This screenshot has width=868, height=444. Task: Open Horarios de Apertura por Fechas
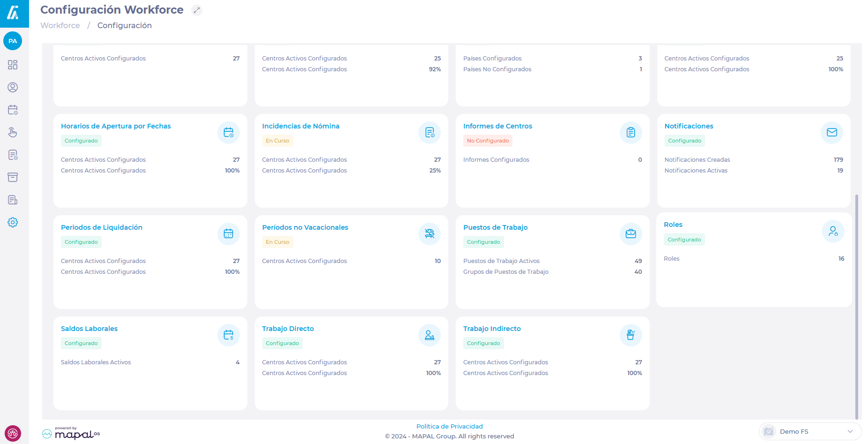[x=116, y=126]
